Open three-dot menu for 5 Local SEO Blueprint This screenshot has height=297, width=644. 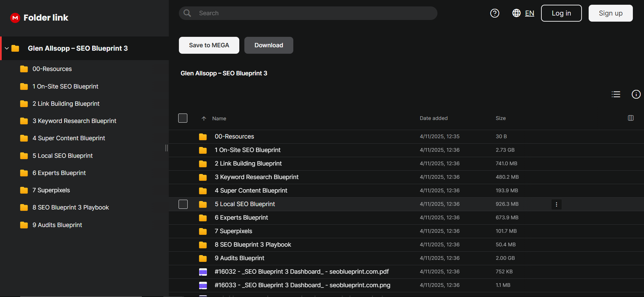(x=557, y=204)
